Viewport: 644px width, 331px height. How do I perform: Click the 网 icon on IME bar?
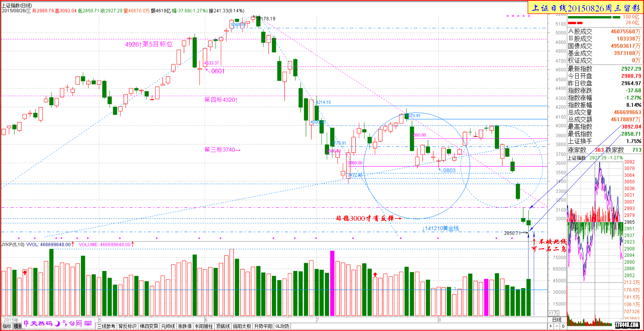pos(79,323)
